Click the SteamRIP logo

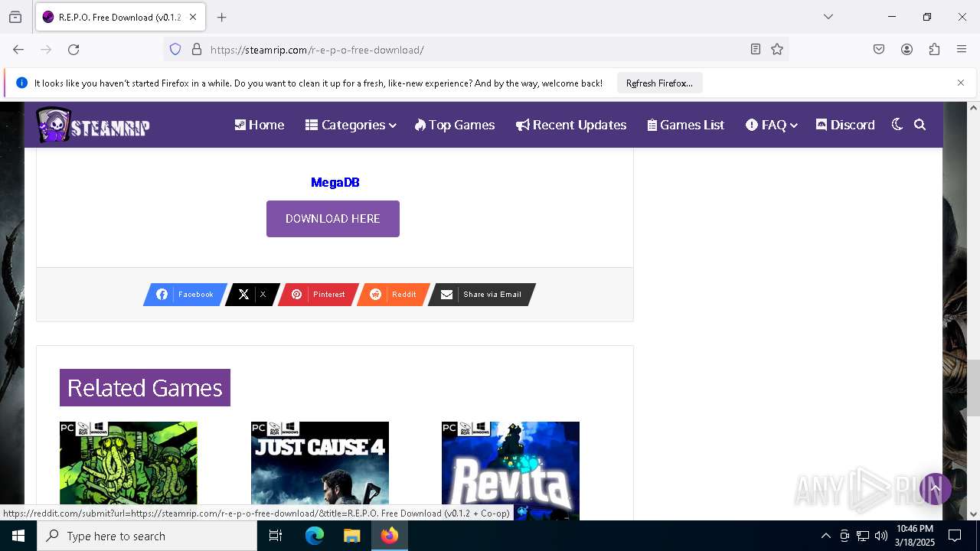coord(93,125)
